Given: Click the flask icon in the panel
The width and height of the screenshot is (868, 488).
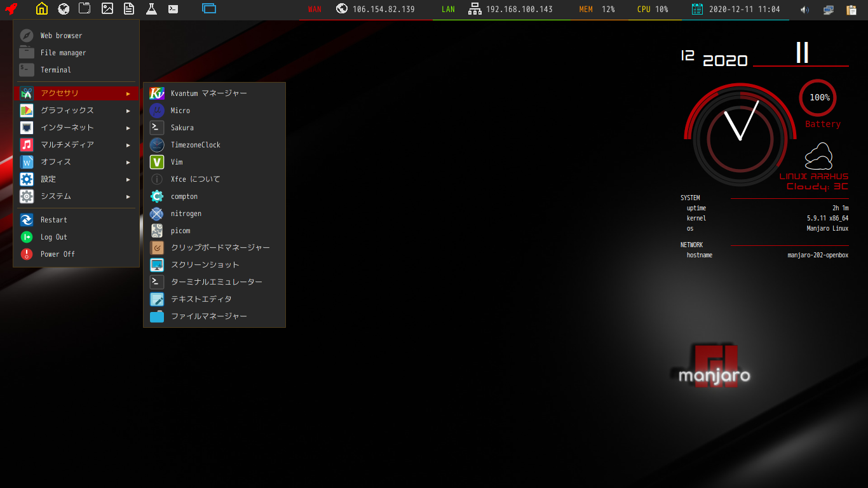Looking at the screenshot, I should coord(151,9).
